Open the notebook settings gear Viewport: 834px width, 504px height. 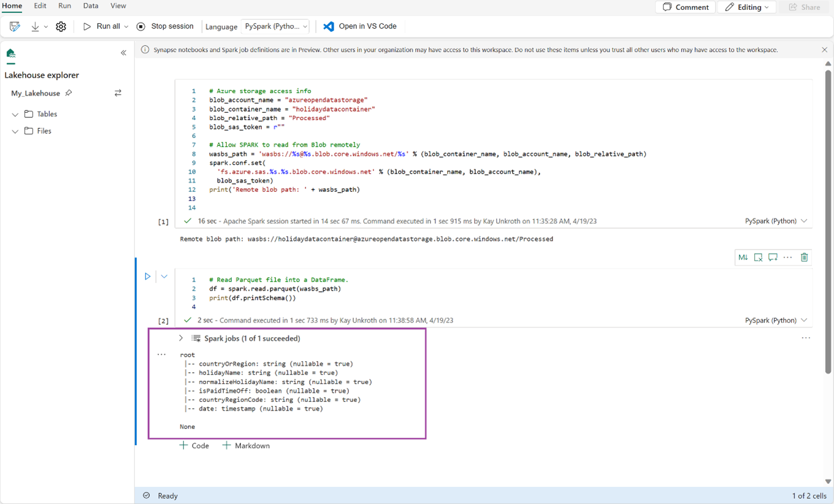tap(61, 26)
